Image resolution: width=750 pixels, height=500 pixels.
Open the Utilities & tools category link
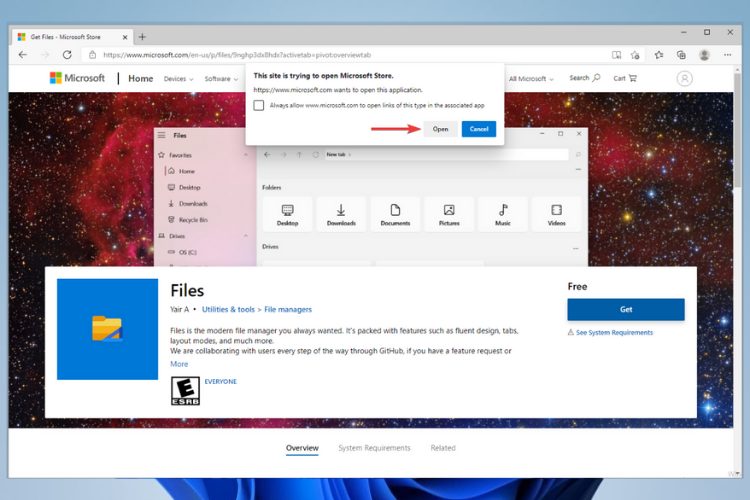[x=228, y=310]
